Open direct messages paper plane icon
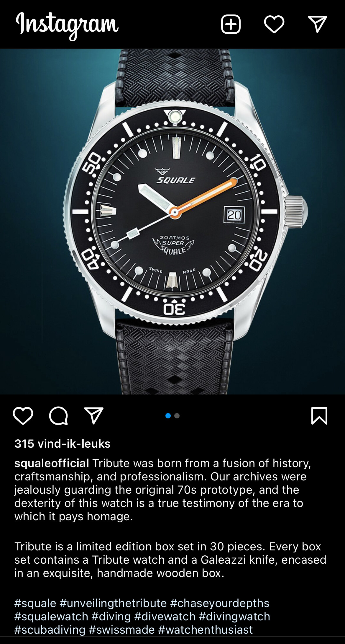This screenshot has height=644, width=345. pyautogui.click(x=318, y=24)
